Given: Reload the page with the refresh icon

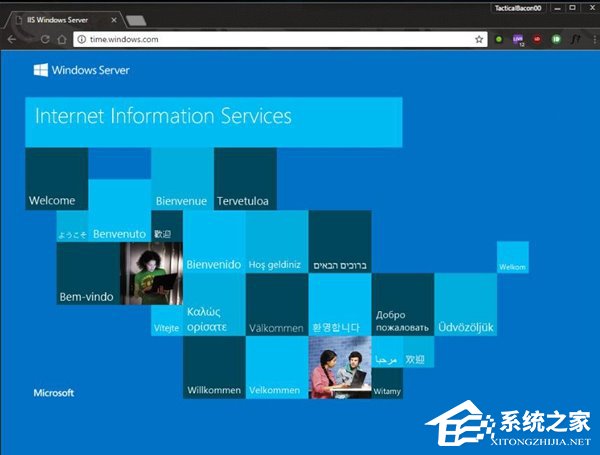Looking at the screenshot, I should coord(45,39).
